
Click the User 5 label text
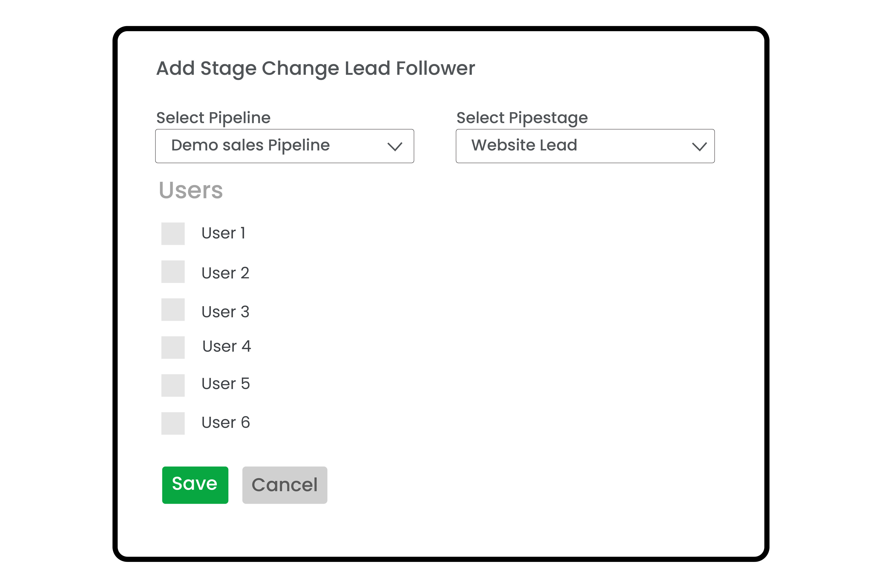point(225,384)
